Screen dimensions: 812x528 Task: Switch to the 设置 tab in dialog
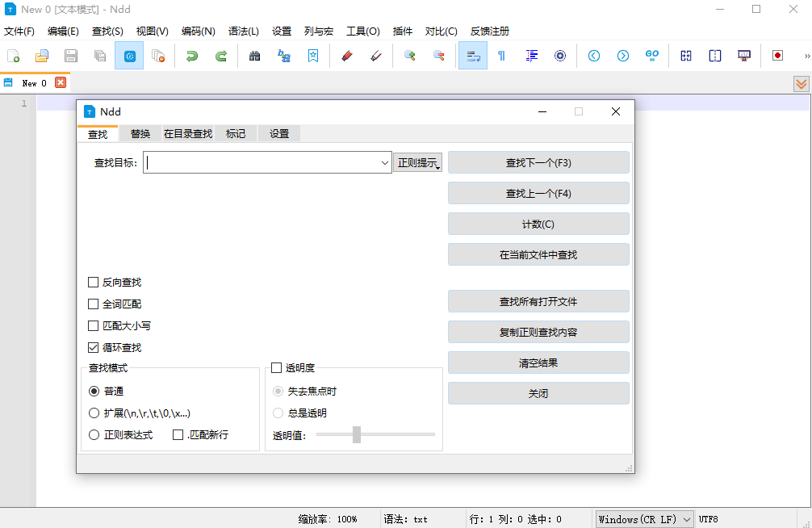[279, 134]
